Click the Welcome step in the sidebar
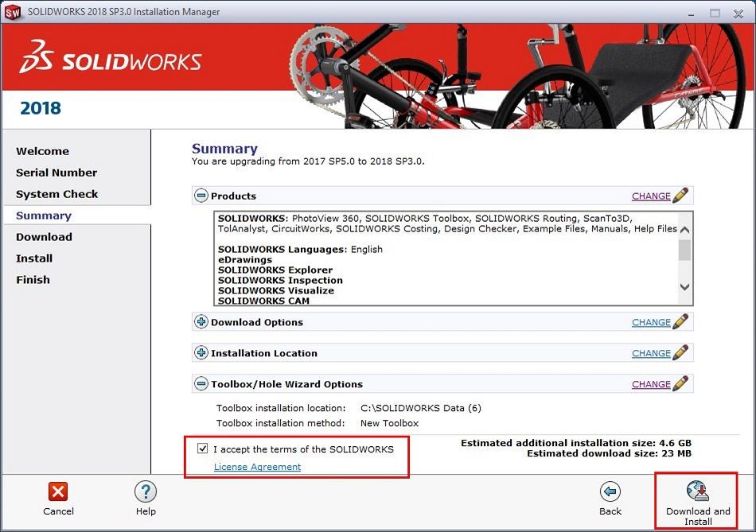756x532 pixels. (42, 151)
